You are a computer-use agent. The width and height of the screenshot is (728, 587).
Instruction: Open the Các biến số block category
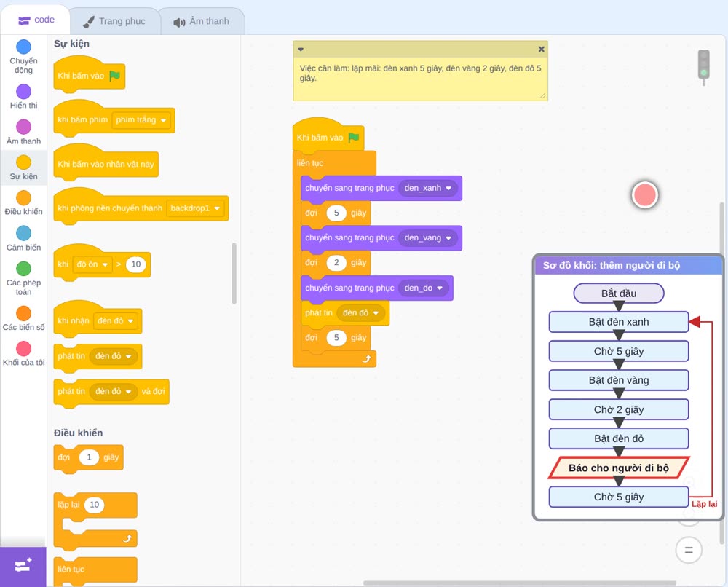pos(24,318)
